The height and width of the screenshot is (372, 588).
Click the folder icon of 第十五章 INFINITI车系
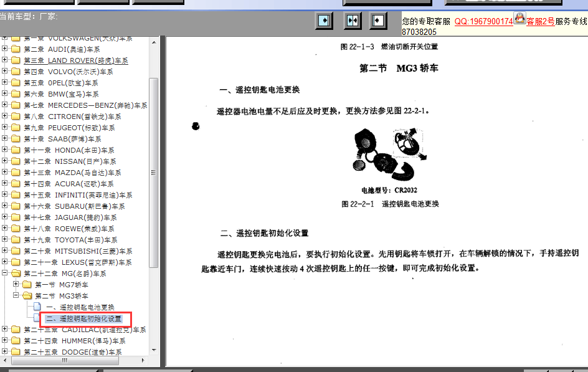point(16,195)
